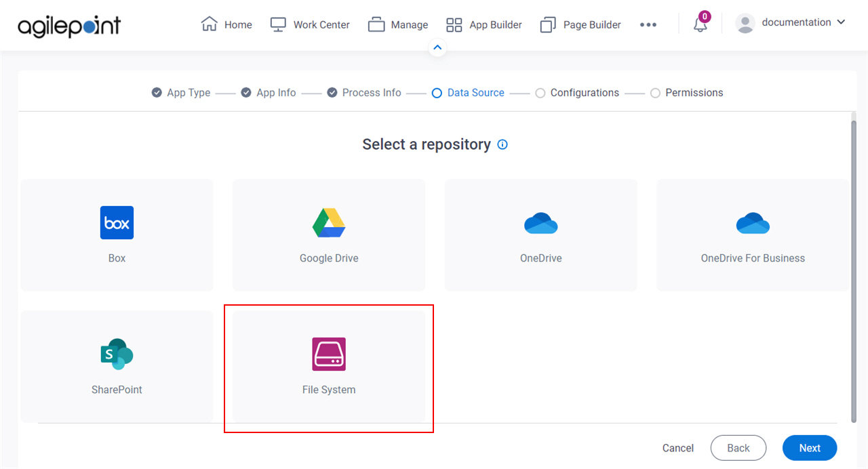
Task: Click the Box logo icon
Action: pos(117,222)
